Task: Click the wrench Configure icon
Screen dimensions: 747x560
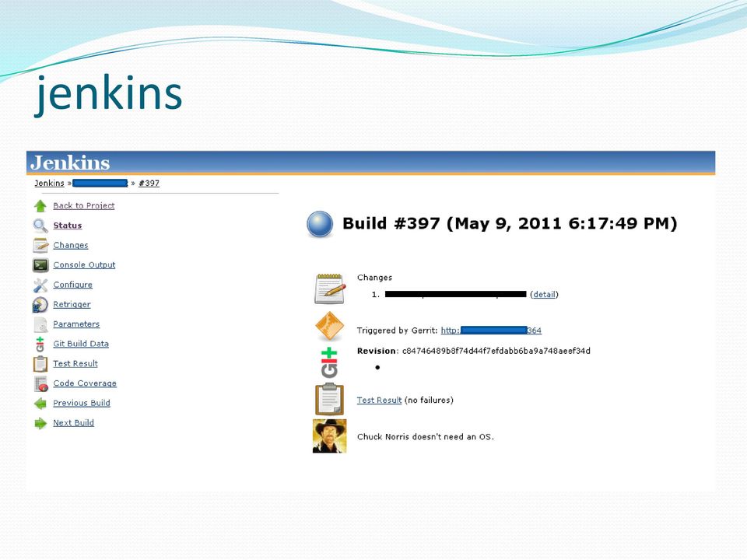Action: coord(40,285)
